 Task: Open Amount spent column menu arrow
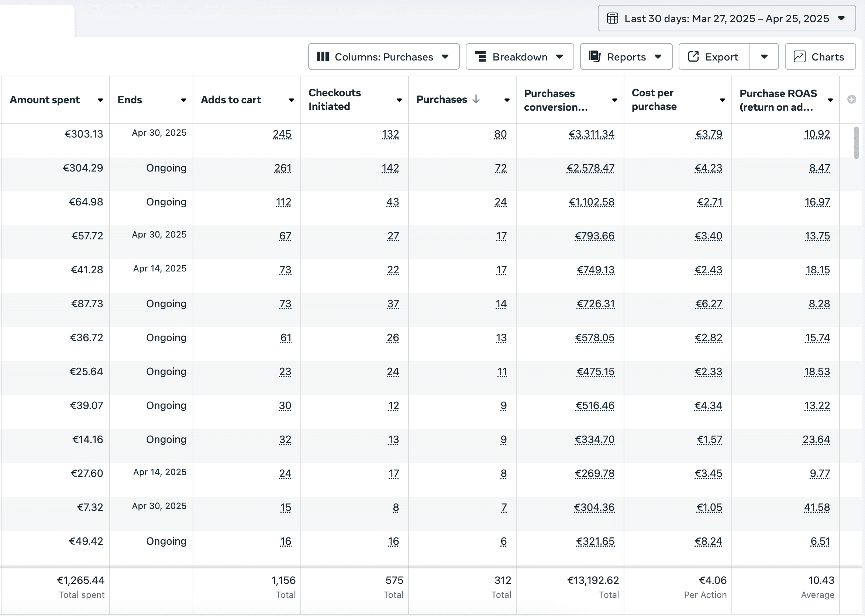click(100, 100)
